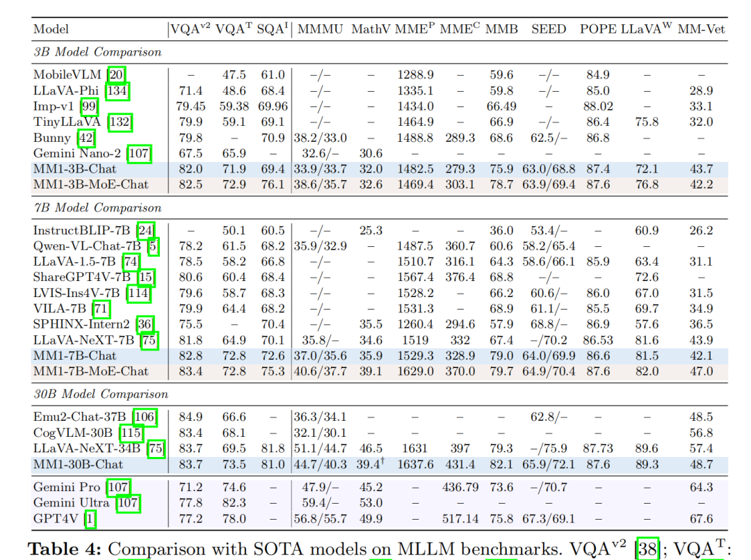751x560 pixels.
Task: Click the "MathV" column header
Action: 371,29
